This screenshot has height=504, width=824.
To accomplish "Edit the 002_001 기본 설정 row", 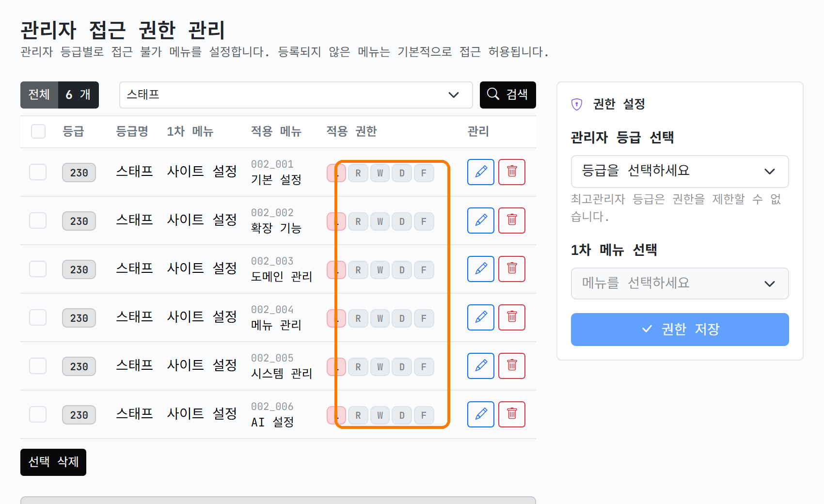I will pos(481,172).
